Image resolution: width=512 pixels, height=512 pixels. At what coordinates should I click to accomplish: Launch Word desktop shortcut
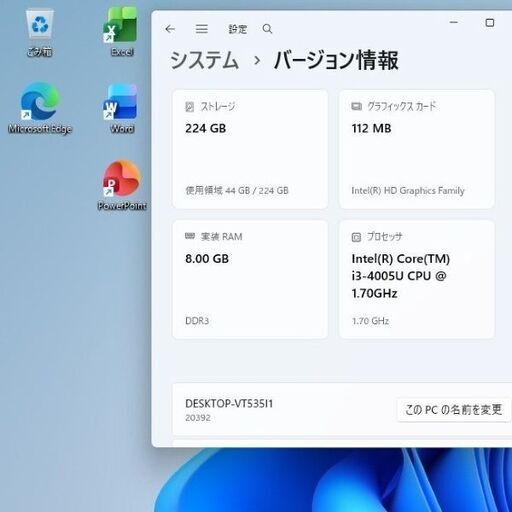(122, 109)
